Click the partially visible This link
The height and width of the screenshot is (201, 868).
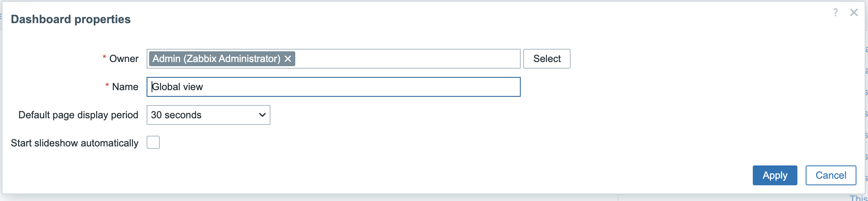[x=858, y=198]
